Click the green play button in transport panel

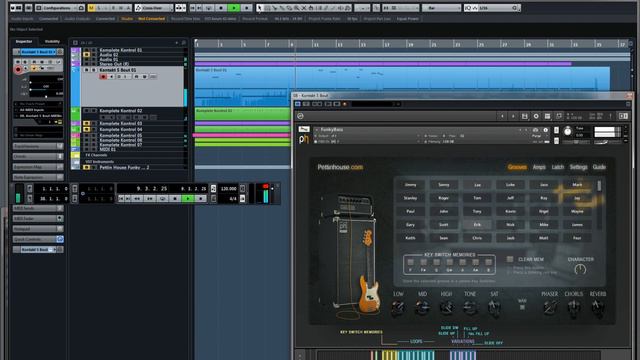point(188,199)
